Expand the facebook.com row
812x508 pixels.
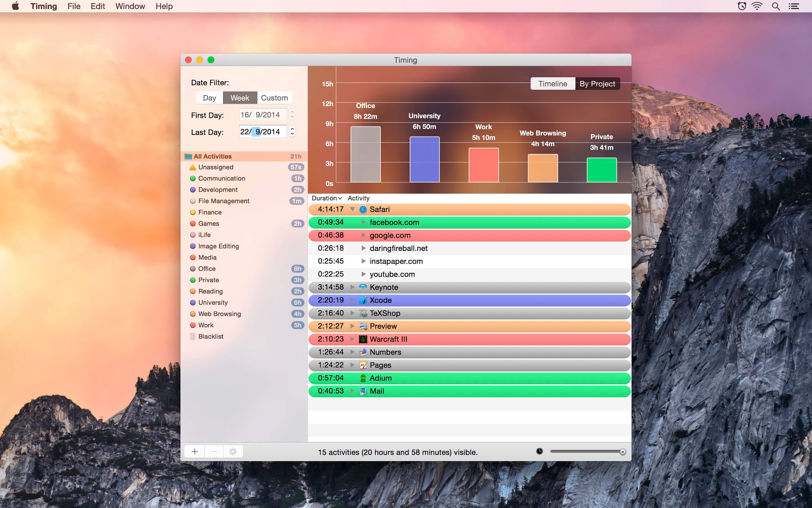tap(363, 222)
